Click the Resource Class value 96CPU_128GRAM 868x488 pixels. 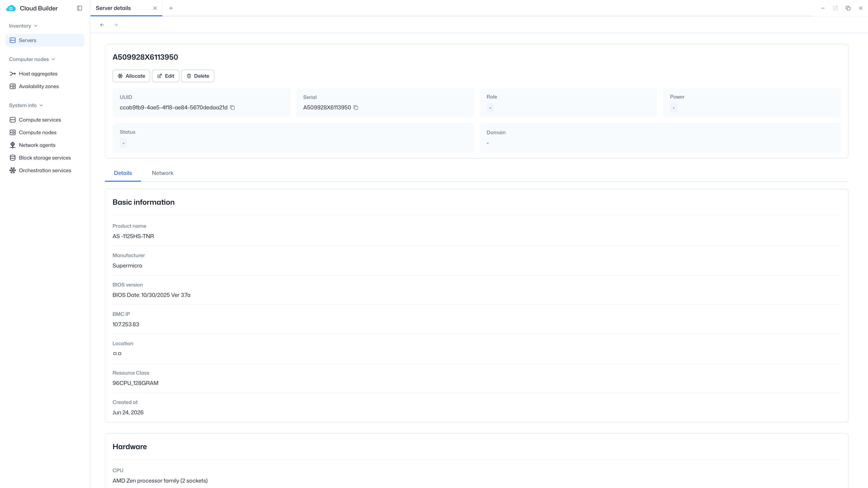tap(135, 383)
